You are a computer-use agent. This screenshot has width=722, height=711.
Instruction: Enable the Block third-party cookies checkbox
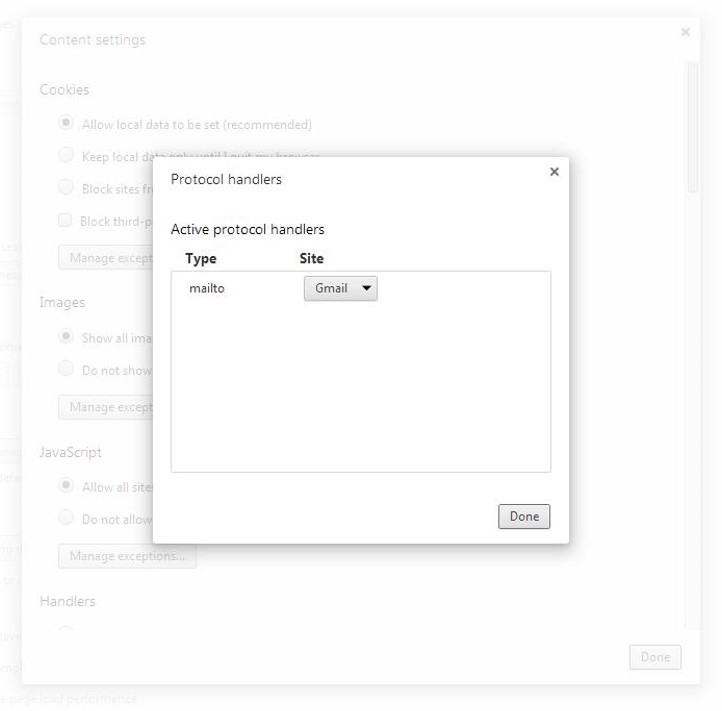tap(65, 221)
